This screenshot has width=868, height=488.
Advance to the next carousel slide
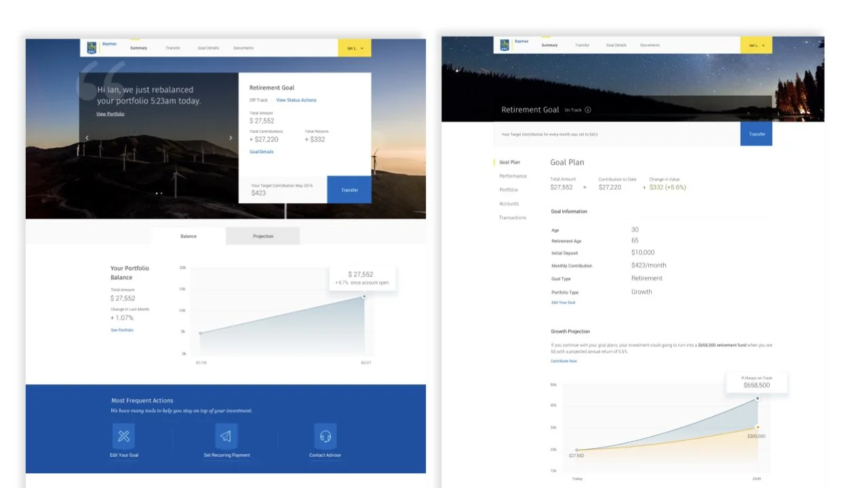click(x=231, y=138)
